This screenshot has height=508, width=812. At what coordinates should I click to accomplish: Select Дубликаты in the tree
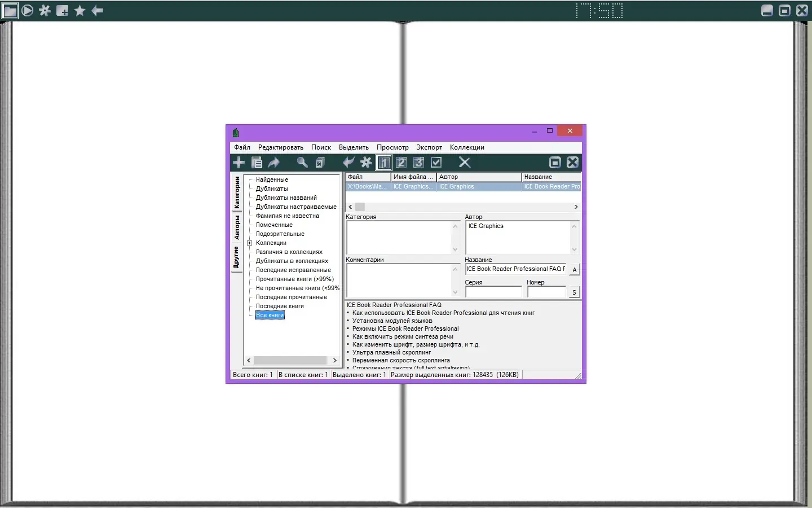(272, 189)
